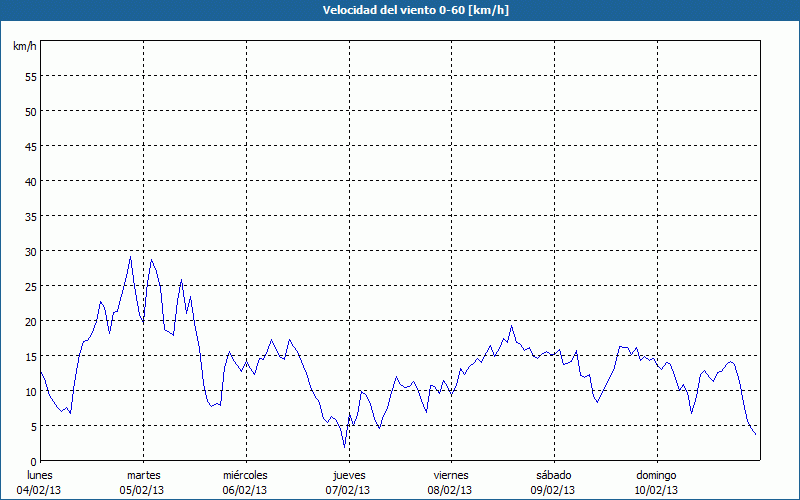Click the 15 y-axis tick label
The image size is (800, 500).
[x=30, y=356]
